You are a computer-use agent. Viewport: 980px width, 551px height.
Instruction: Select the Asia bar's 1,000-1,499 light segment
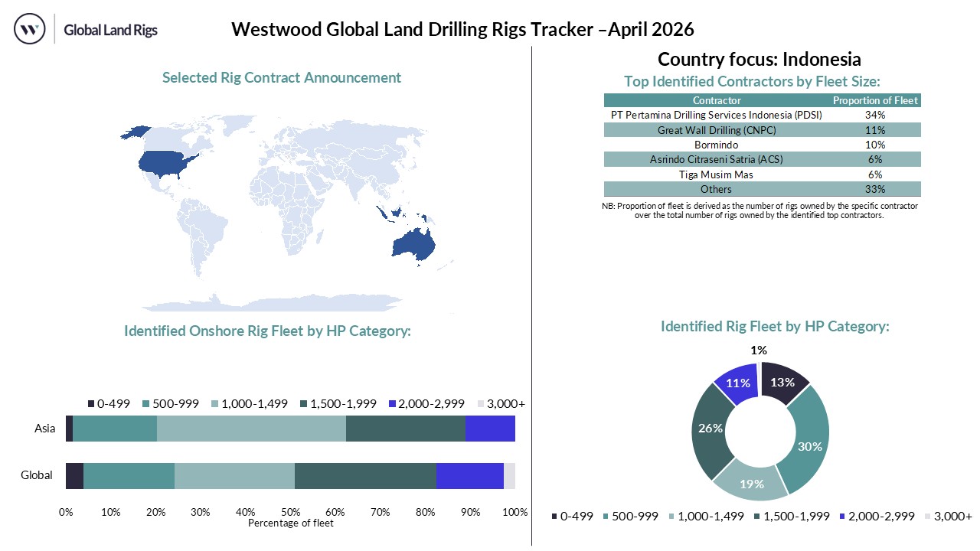[x=251, y=429]
